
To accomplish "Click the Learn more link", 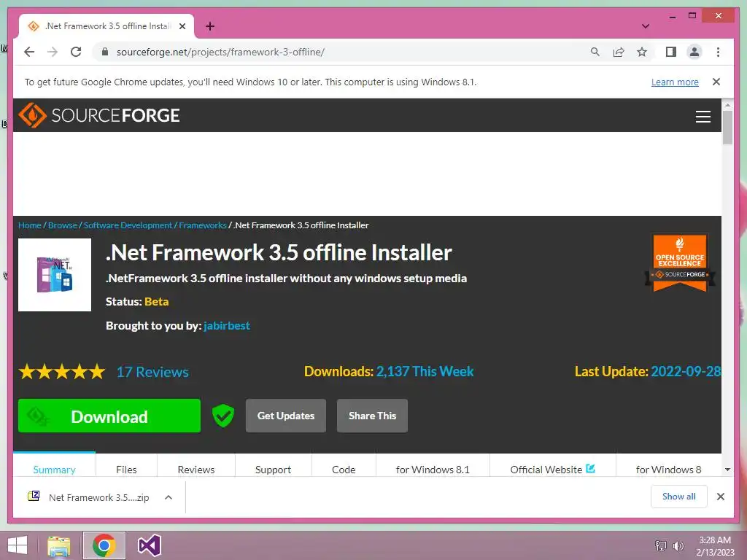I will [675, 82].
